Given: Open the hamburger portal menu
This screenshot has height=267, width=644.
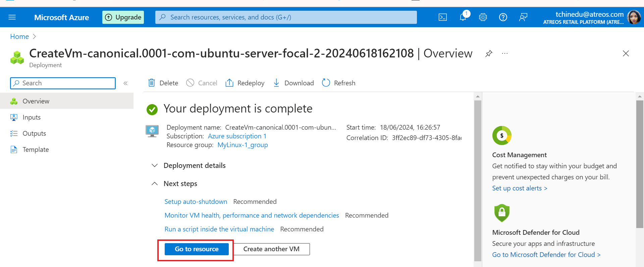Looking at the screenshot, I should pyautogui.click(x=12, y=17).
